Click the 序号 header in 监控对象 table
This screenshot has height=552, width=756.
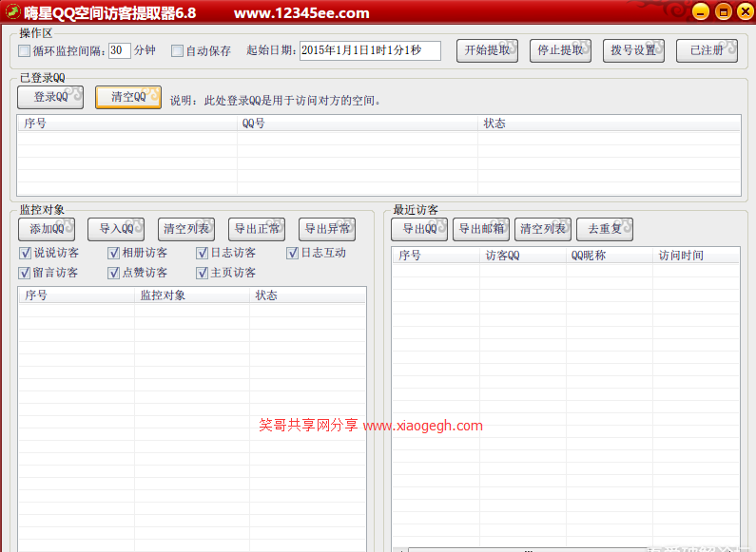click(x=77, y=295)
